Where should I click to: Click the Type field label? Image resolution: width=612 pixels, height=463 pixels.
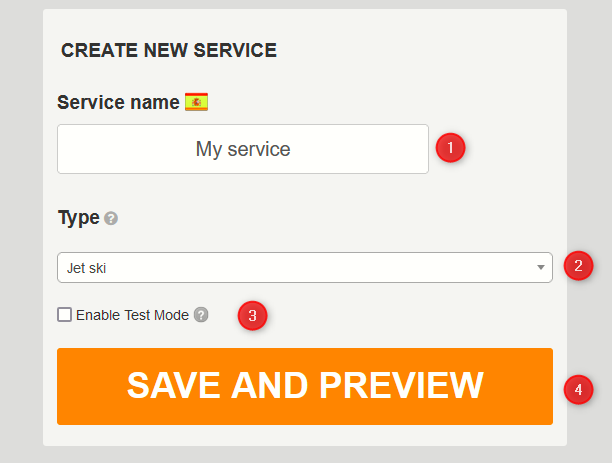(79, 218)
